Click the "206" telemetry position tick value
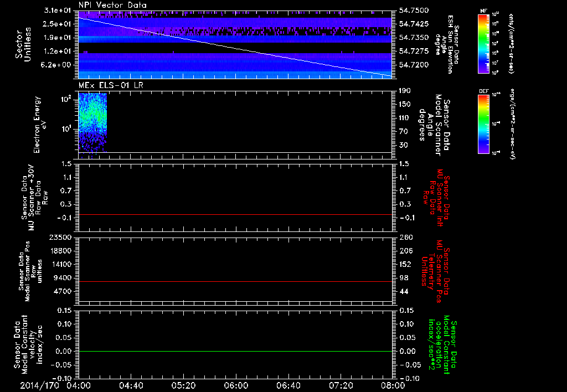Viewport: 567px width, 392px height. [x=406, y=251]
